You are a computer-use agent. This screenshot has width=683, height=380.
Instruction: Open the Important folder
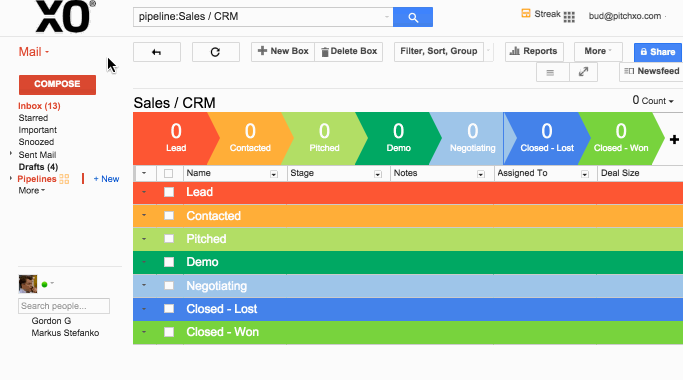[x=37, y=130]
